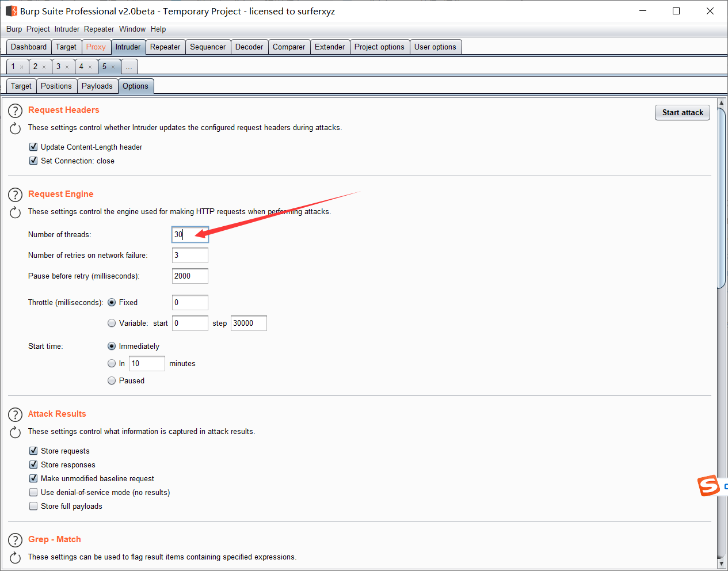The width and height of the screenshot is (728, 571).
Task: Open User options tab
Action: click(x=435, y=47)
